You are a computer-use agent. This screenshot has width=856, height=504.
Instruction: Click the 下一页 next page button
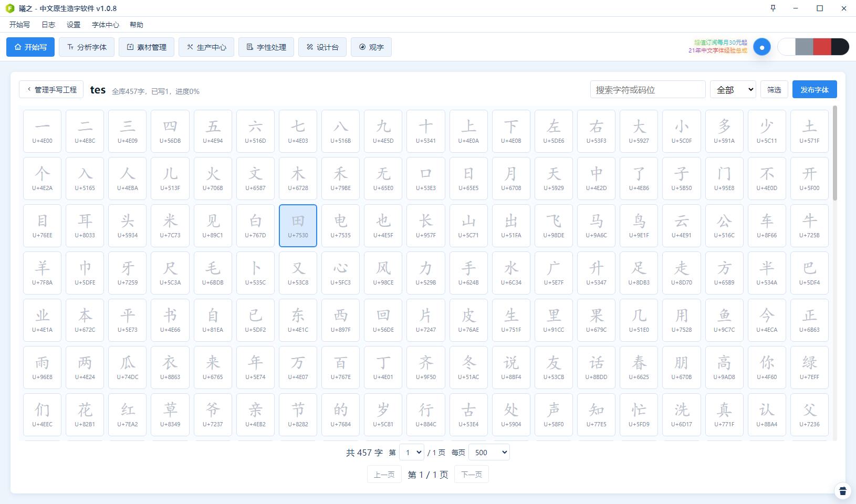[472, 475]
